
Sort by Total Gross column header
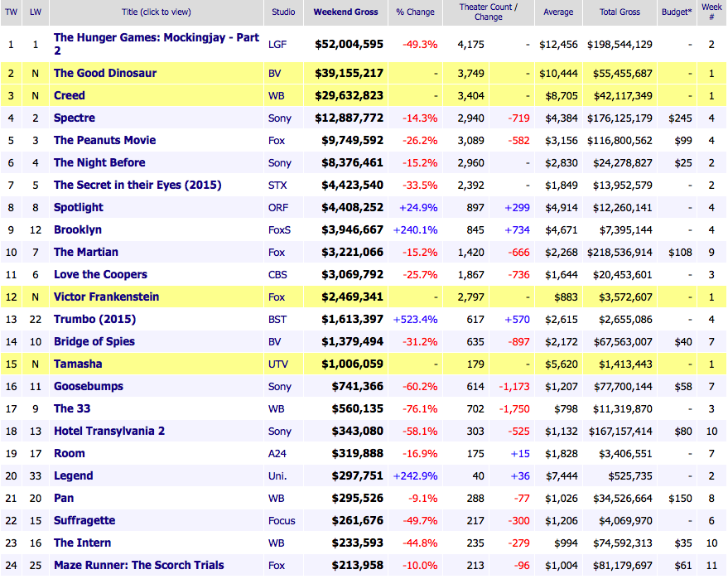point(620,12)
